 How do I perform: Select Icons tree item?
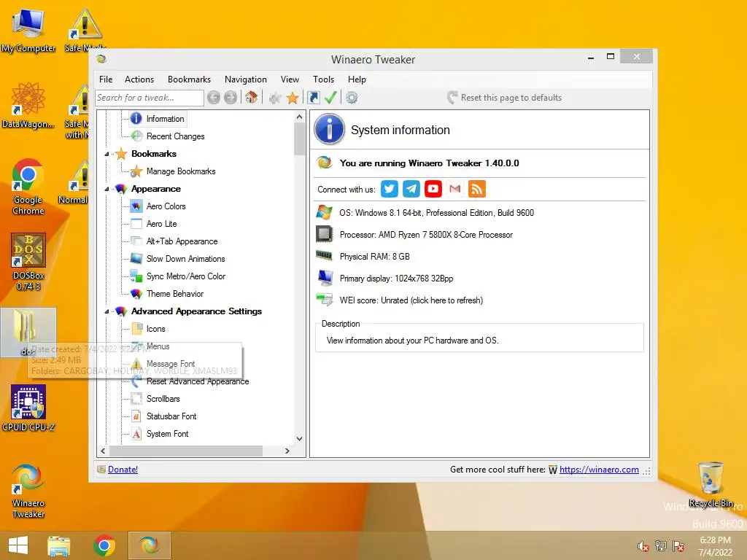coord(155,329)
